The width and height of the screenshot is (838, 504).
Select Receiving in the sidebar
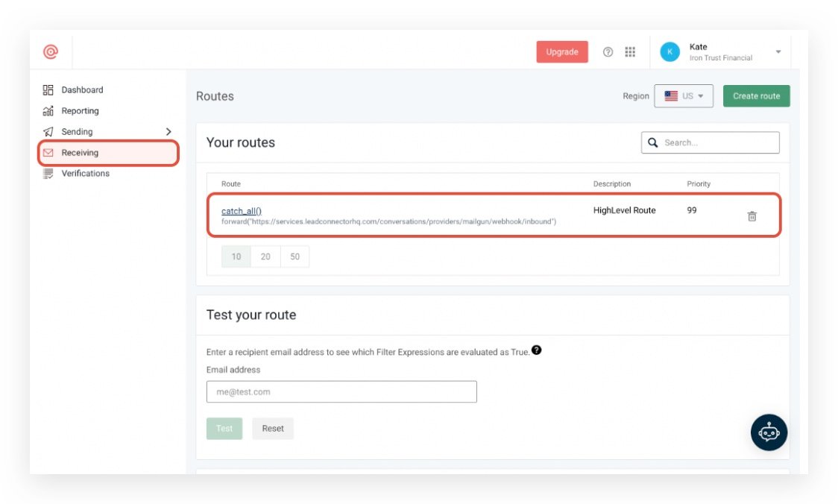(80, 153)
